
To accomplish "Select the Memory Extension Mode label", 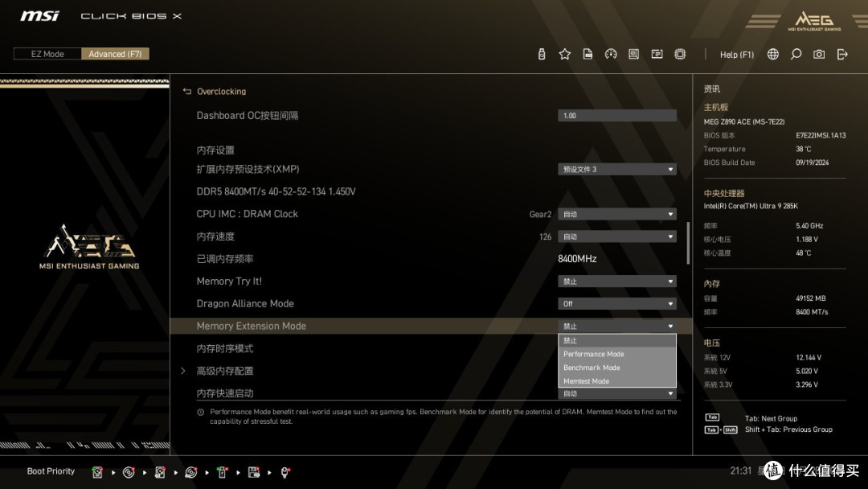I will tap(252, 327).
